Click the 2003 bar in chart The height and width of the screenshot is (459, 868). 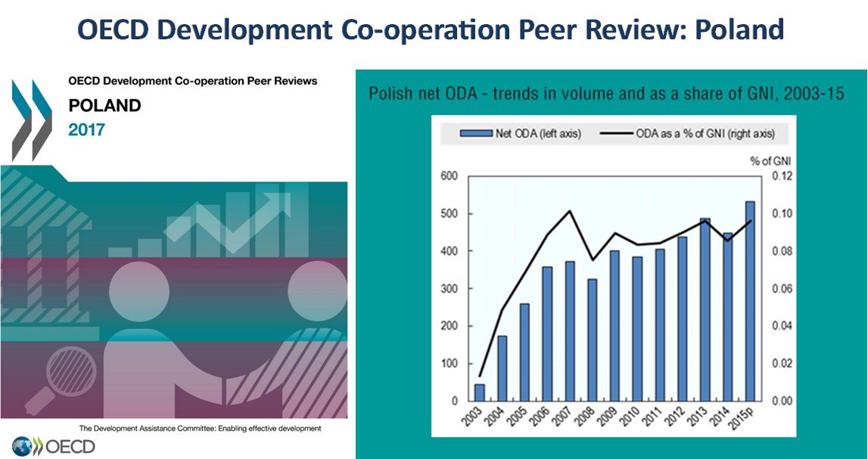(x=479, y=392)
